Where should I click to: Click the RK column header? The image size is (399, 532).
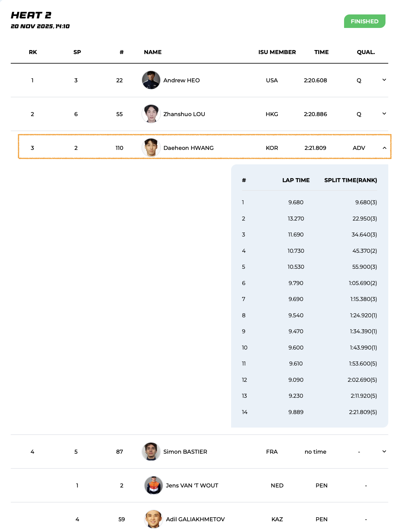pos(33,52)
